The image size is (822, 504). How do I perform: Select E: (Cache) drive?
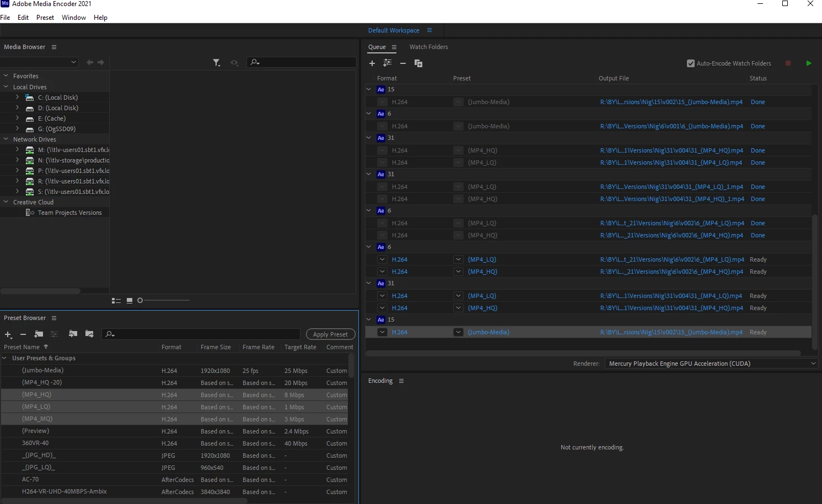52,118
